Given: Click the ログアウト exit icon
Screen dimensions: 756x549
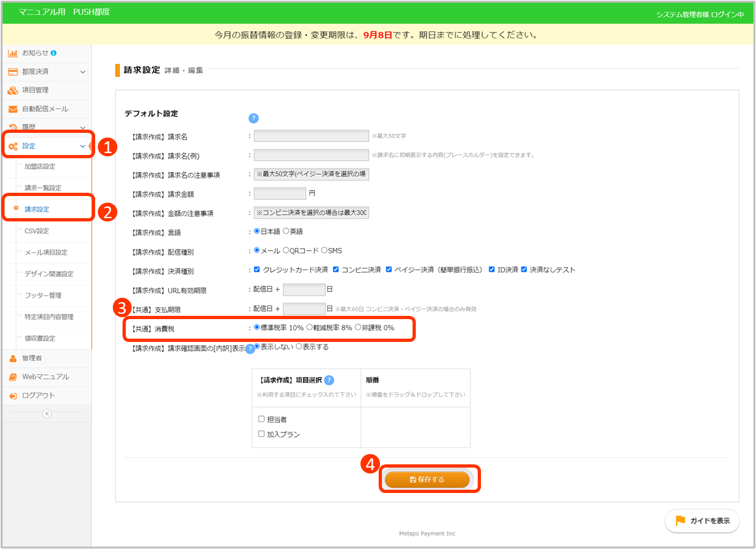Looking at the screenshot, I should (12, 396).
